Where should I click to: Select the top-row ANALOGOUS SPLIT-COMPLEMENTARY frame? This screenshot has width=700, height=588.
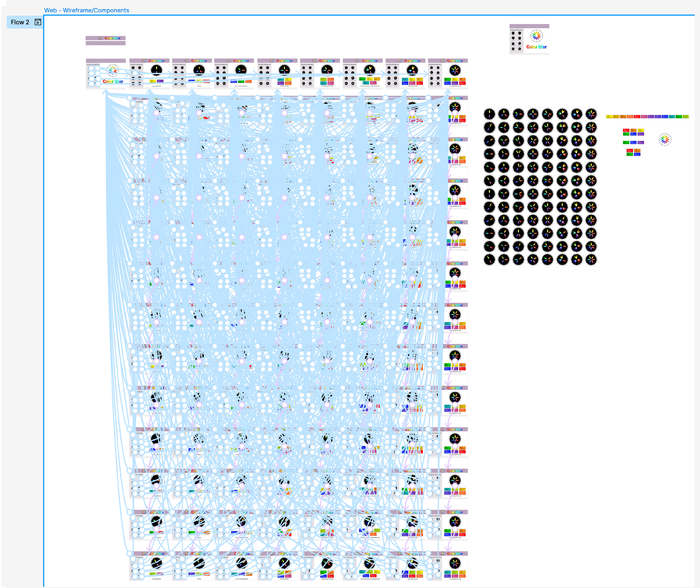point(363,74)
